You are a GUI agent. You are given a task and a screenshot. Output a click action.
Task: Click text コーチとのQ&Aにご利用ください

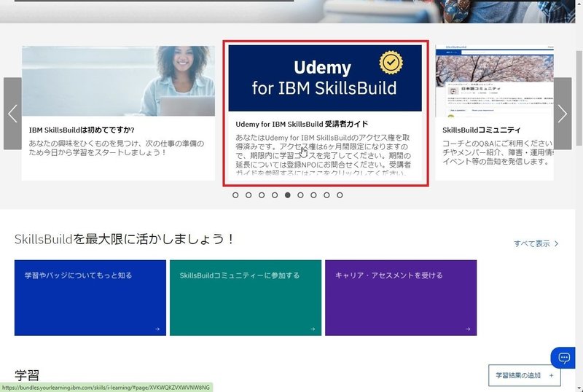coord(498,144)
